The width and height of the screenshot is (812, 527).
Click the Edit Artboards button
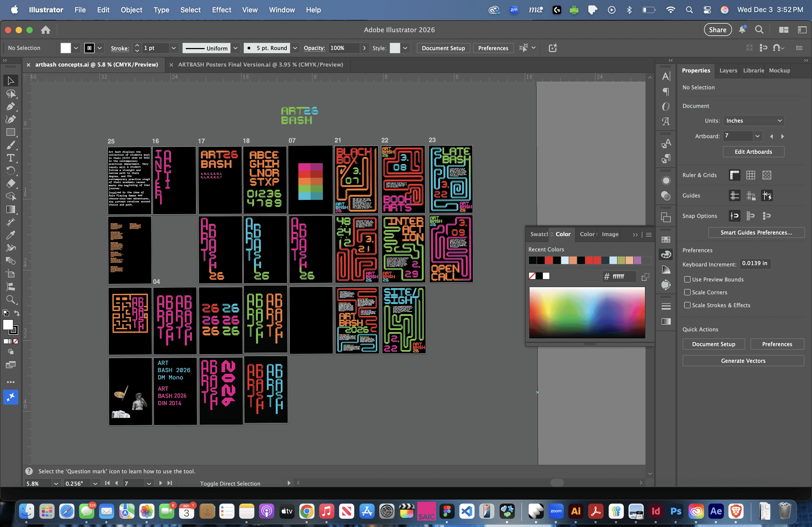753,152
